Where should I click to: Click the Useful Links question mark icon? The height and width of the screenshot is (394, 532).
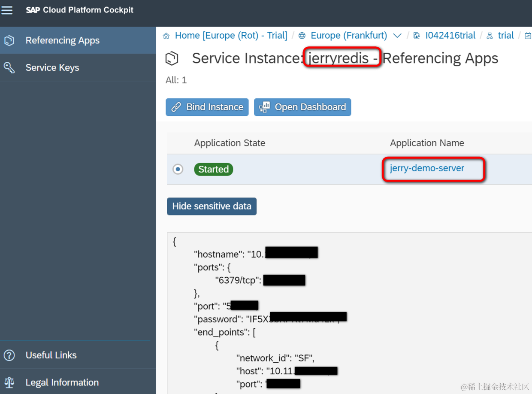tap(9, 355)
